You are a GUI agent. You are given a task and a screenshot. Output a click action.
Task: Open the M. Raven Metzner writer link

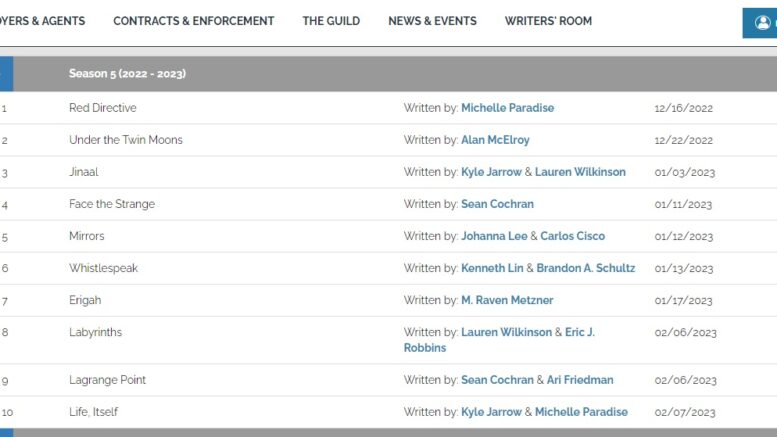tap(507, 300)
